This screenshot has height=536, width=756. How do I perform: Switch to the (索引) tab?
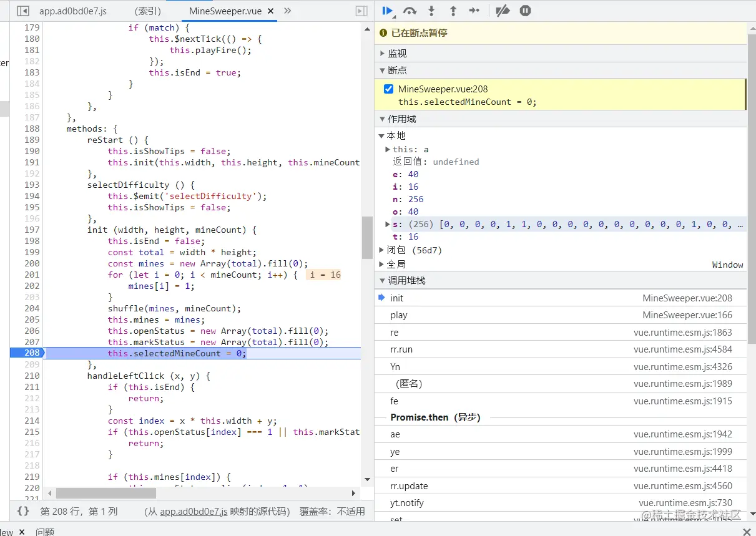[148, 11]
